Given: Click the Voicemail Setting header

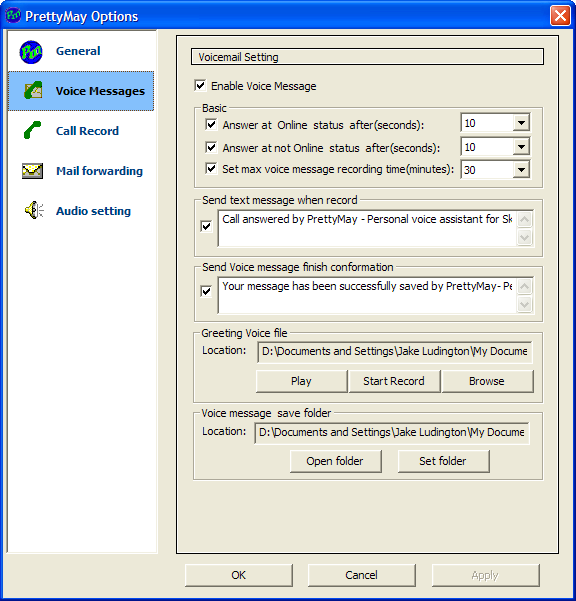Looking at the screenshot, I should pos(367,57).
